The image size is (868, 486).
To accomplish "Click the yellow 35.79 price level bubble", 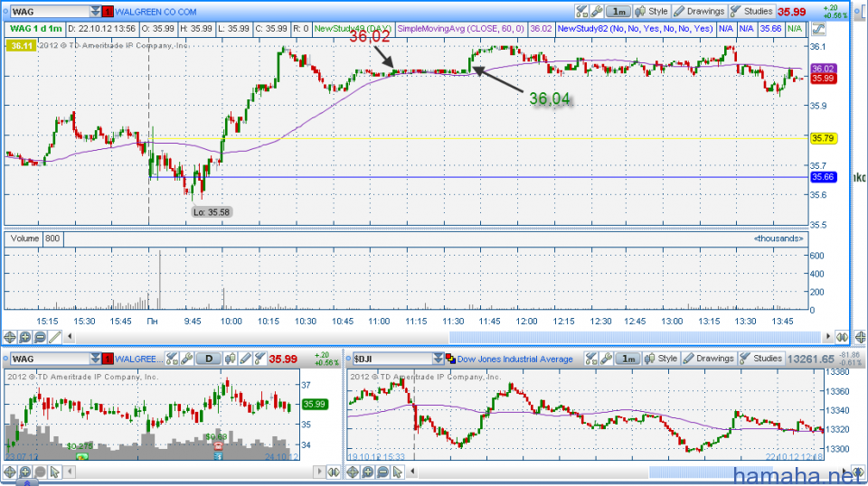I will [x=823, y=138].
